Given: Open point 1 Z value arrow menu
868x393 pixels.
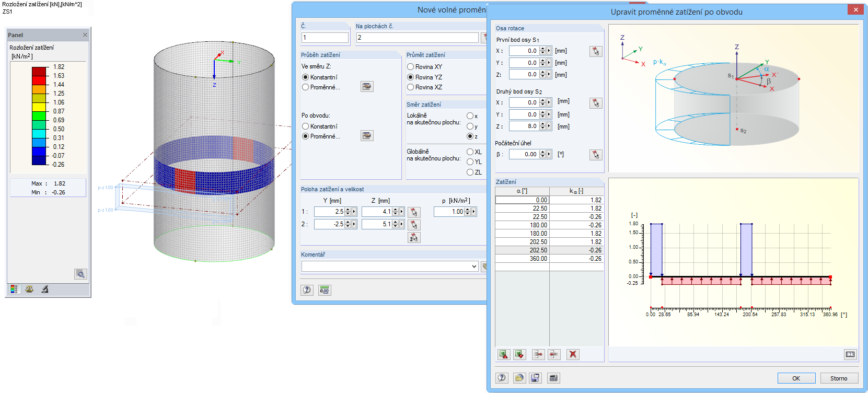Looking at the screenshot, I should tap(401, 212).
